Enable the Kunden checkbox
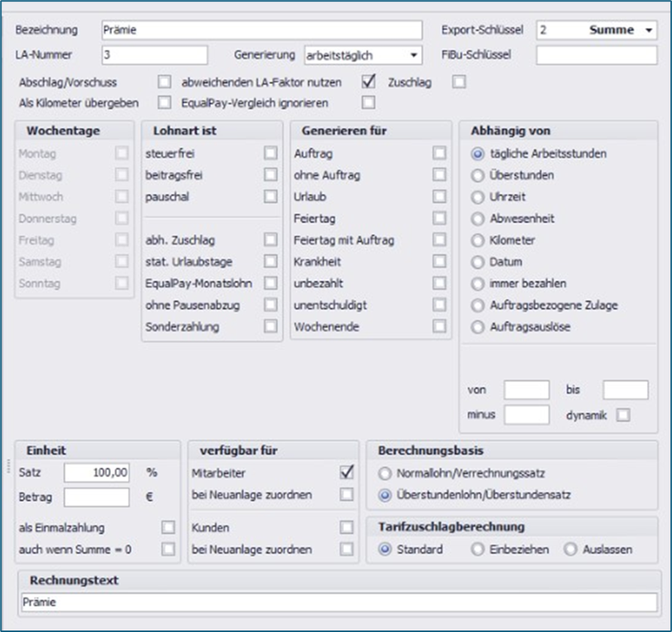This screenshot has height=632, width=672. (346, 527)
